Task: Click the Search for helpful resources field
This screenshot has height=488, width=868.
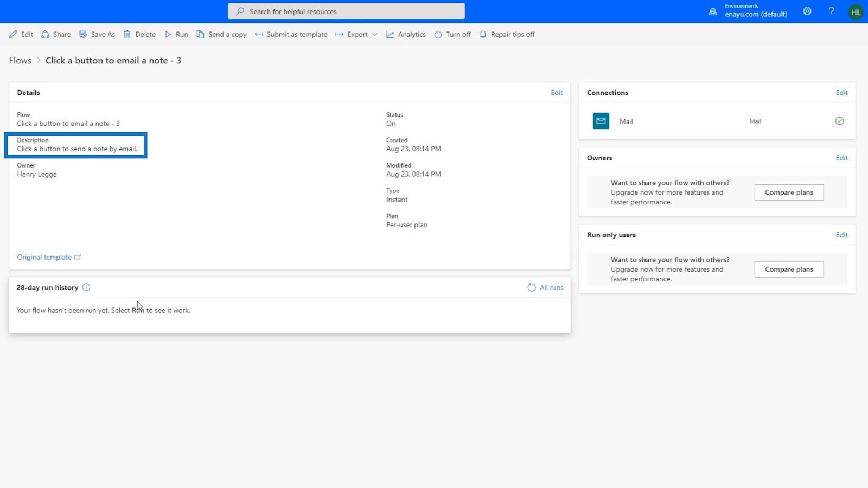Action: pos(346,11)
